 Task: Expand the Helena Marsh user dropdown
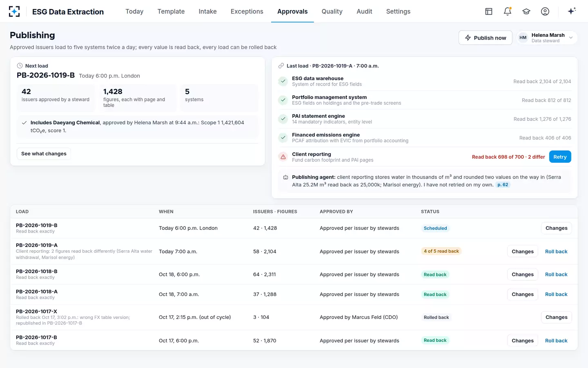click(547, 38)
